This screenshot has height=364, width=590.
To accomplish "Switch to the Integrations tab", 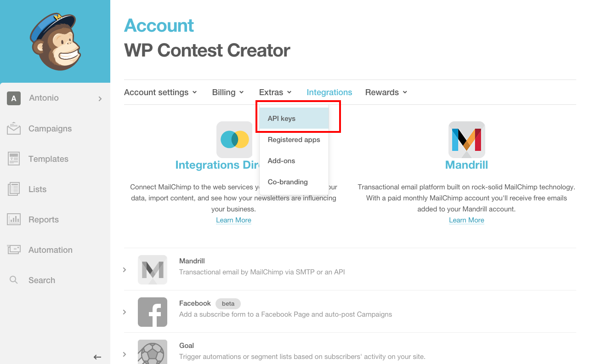I will click(329, 92).
